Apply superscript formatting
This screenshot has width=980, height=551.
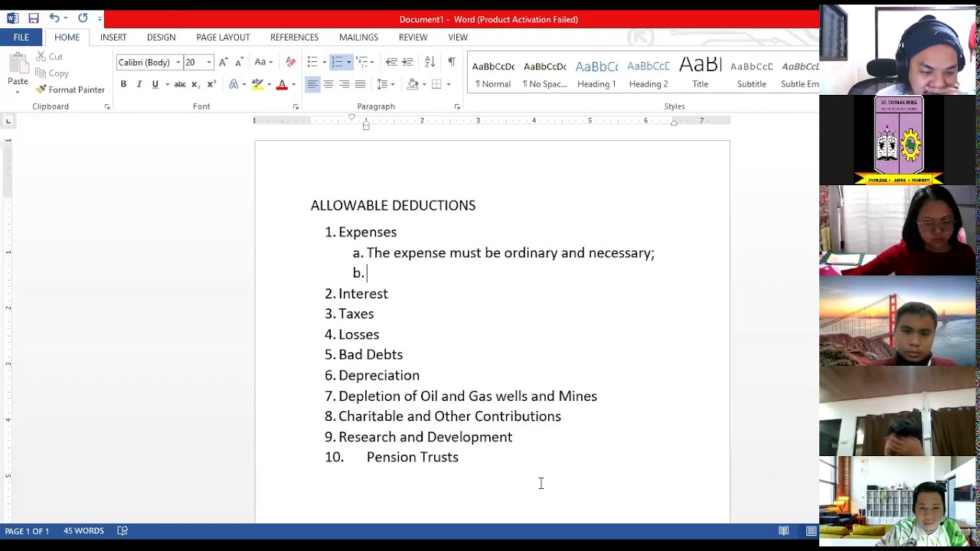(211, 84)
